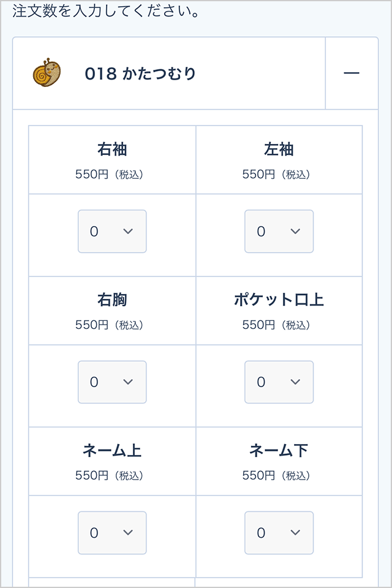Viewport: 392px width, 588px height.
Task: Click the chevron arrow in 左袖 selector
Action: click(x=295, y=232)
